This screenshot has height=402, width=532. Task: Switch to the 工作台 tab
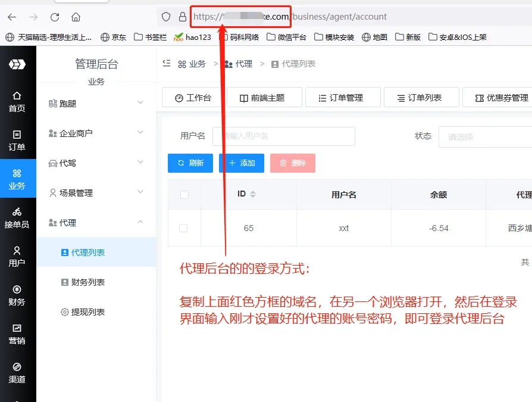tap(192, 98)
